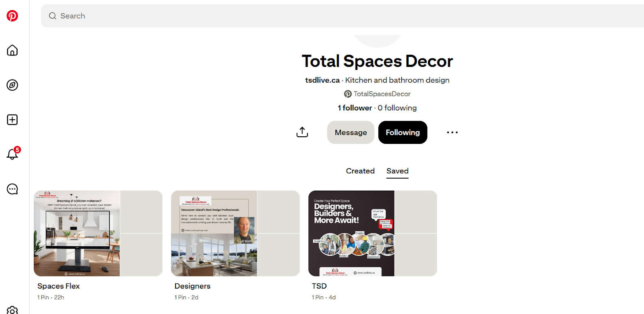644x314 pixels.
Task: Open the three-dot profile options menu
Action: coord(452,132)
